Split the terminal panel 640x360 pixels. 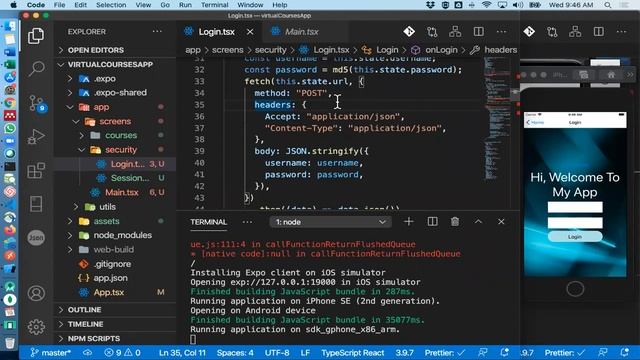432,222
